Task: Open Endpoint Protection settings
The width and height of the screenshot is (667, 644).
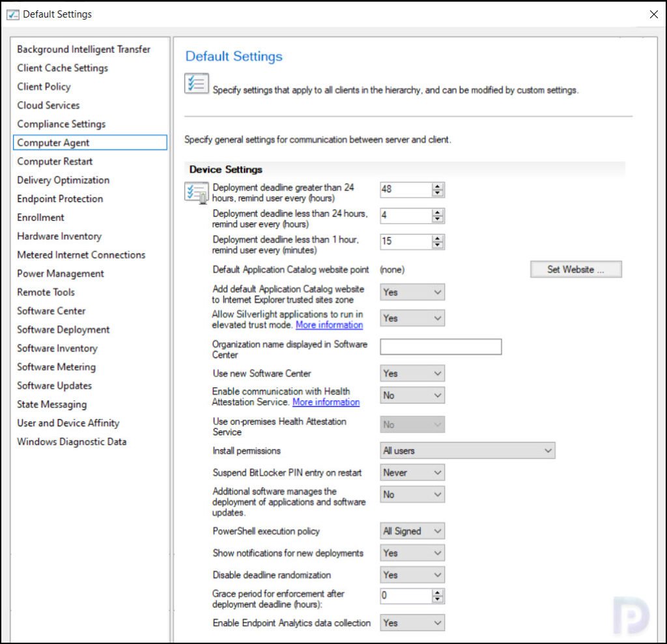Action: coord(60,199)
